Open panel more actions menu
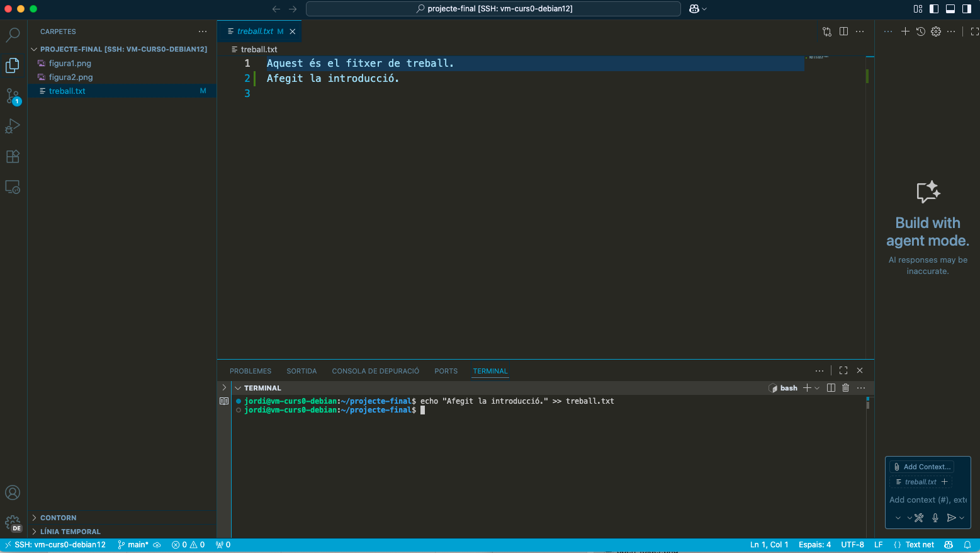 (819, 371)
